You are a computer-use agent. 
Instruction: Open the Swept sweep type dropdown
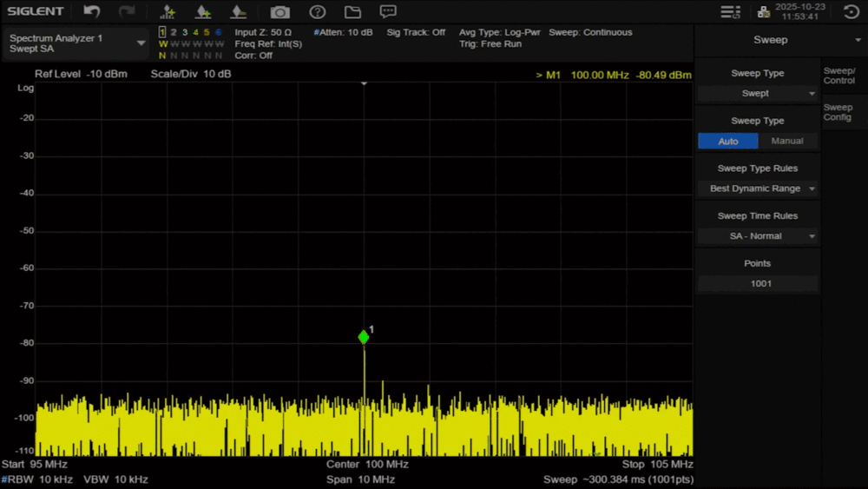tap(758, 93)
